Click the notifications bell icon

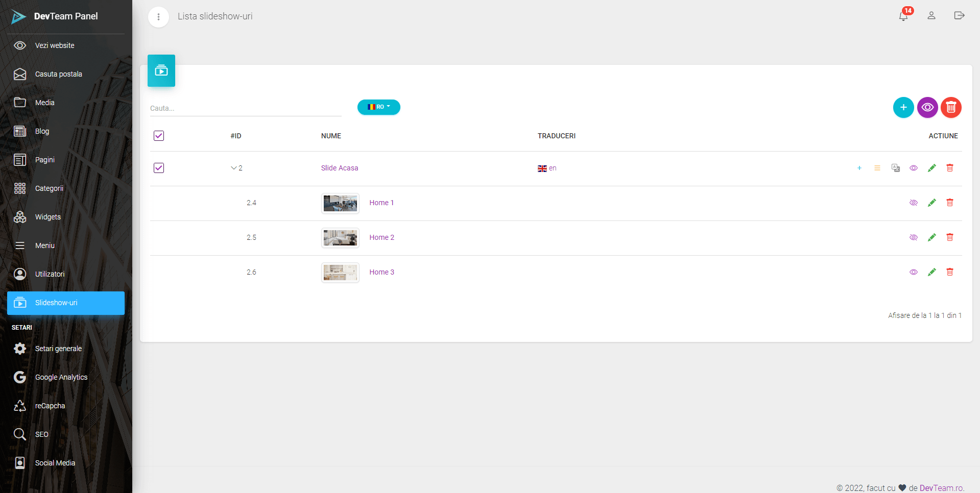point(903,16)
